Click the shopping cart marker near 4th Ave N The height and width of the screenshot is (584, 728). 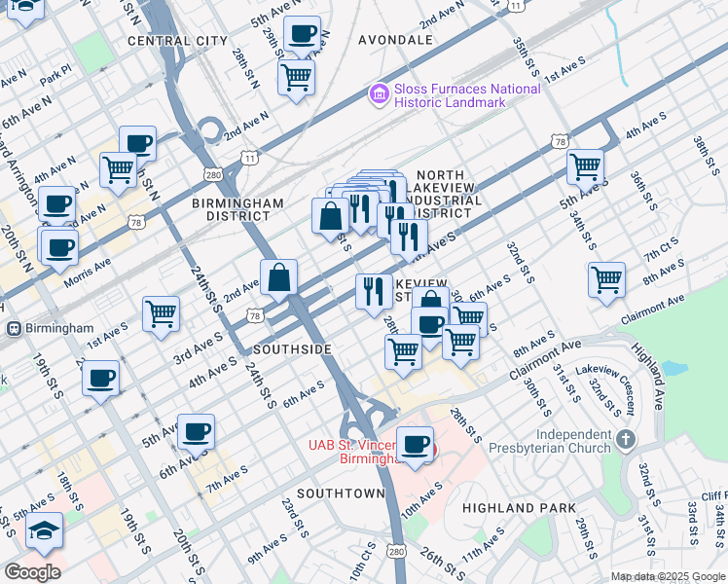point(119,172)
